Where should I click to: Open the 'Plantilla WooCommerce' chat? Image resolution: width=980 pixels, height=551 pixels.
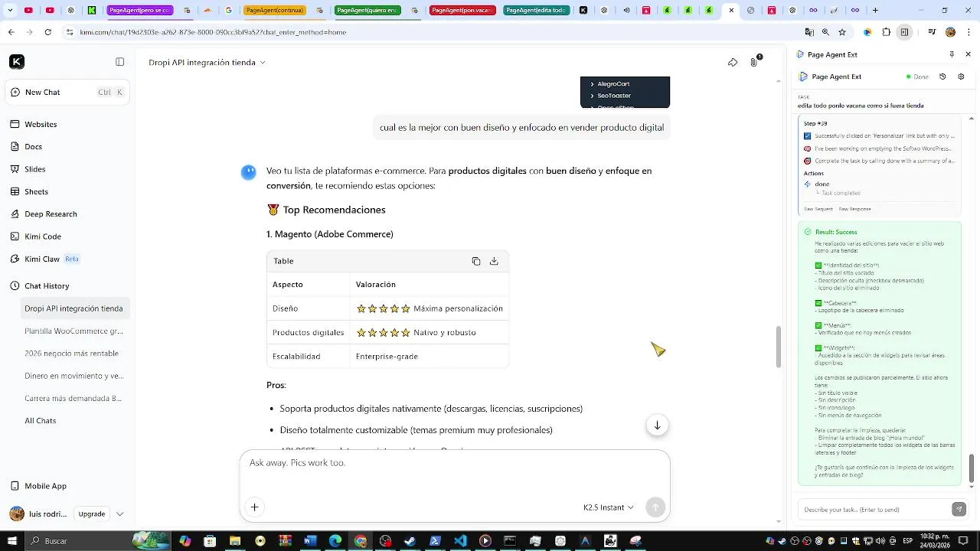click(73, 331)
